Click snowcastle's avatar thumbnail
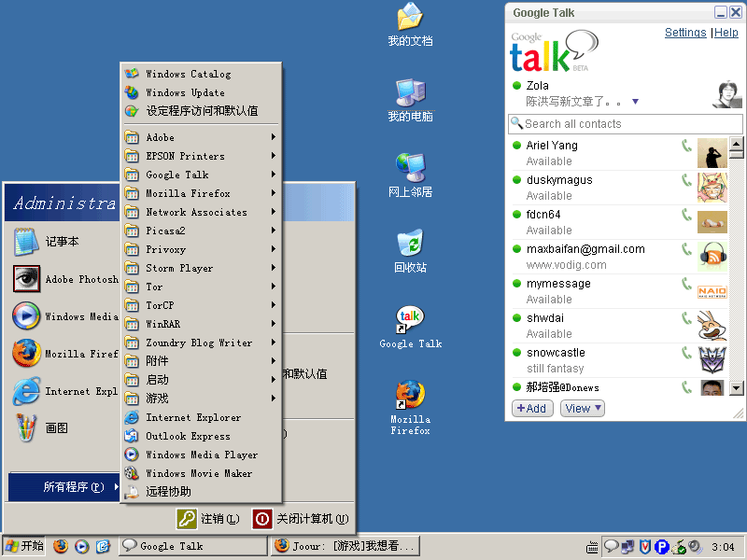Viewport: 747px width, 560px height. click(x=712, y=360)
